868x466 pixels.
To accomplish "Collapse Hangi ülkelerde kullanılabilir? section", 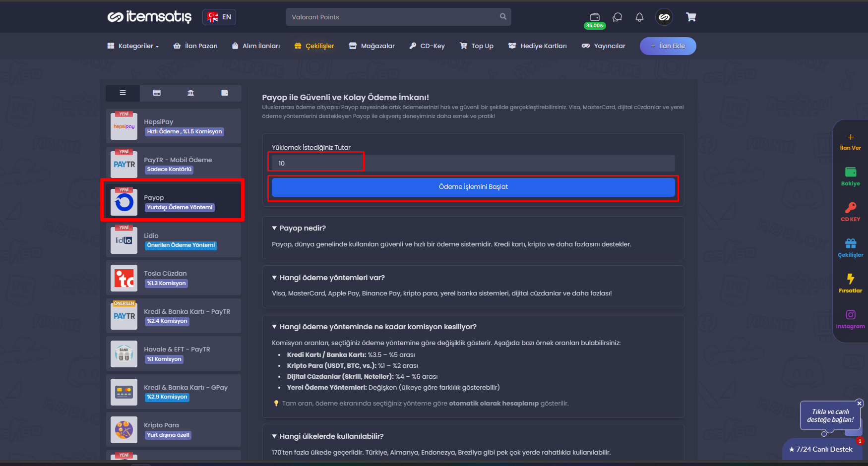I will click(x=328, y=436).
